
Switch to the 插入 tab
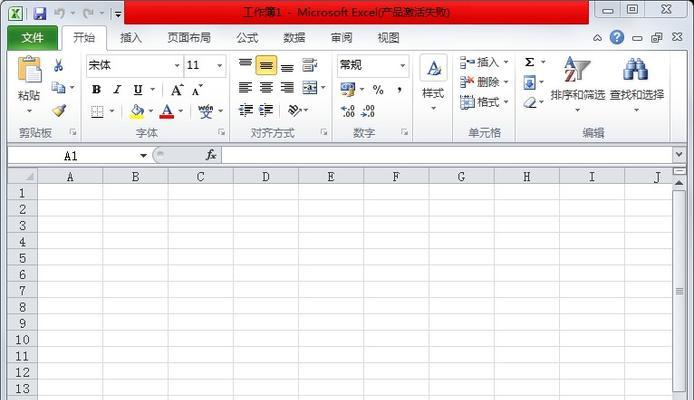[x=131, y=38]
